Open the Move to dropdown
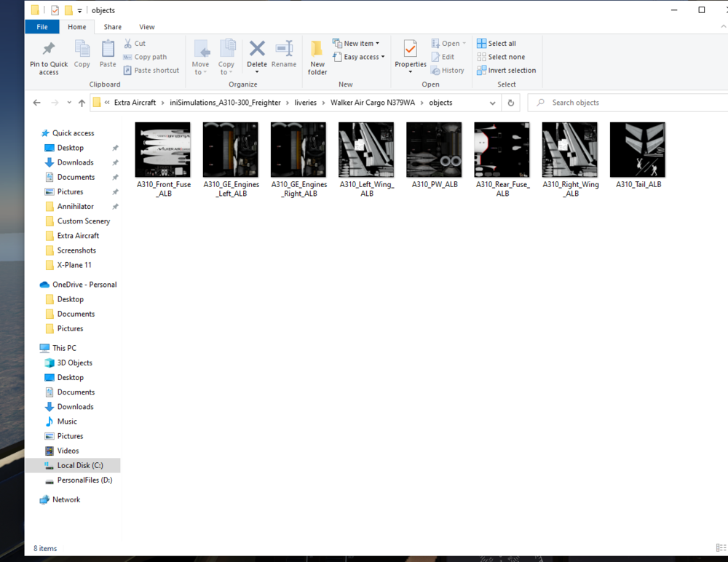728x562 pixels. click(200, 57)
